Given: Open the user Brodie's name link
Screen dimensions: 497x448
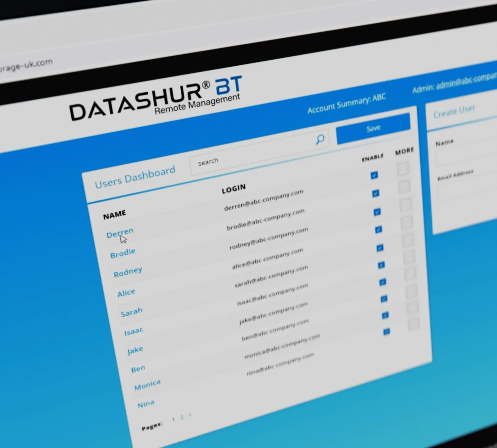Looking at the screenshot, I should 123,253.
